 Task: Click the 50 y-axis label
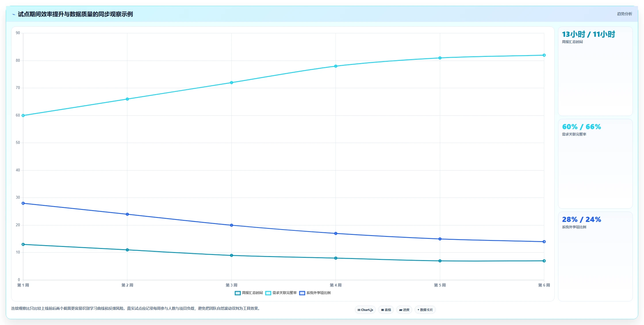pos(18,143)
